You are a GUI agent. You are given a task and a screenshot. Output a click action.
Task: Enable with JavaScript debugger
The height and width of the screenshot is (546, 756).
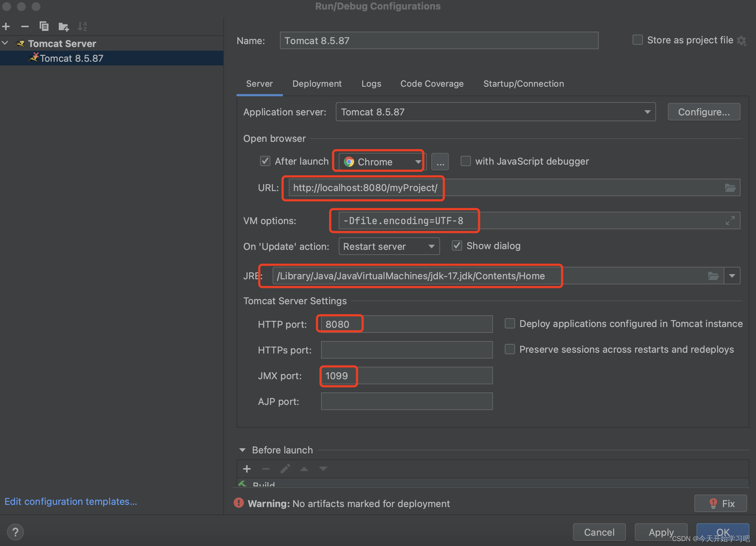tap(465, 161)
